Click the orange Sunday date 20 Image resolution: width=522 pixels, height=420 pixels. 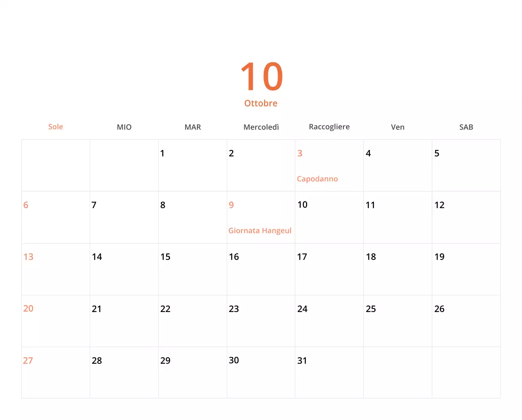[x=29, y=309]
